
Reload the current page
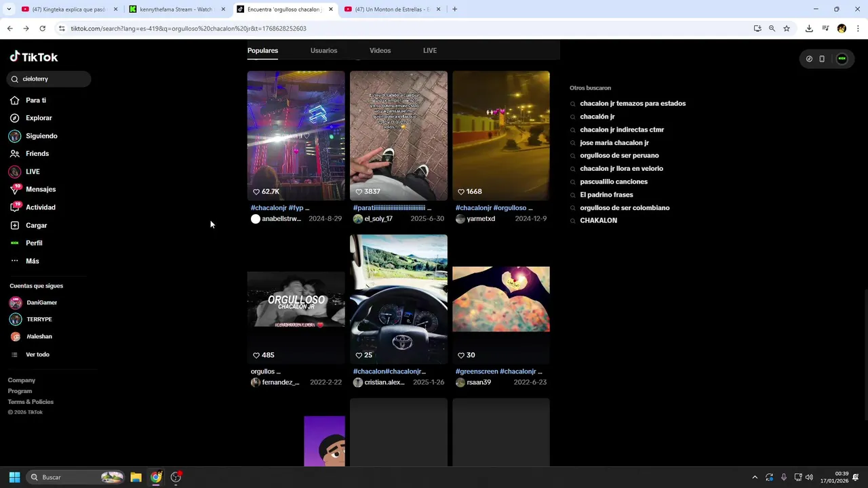tap(42, 28)
